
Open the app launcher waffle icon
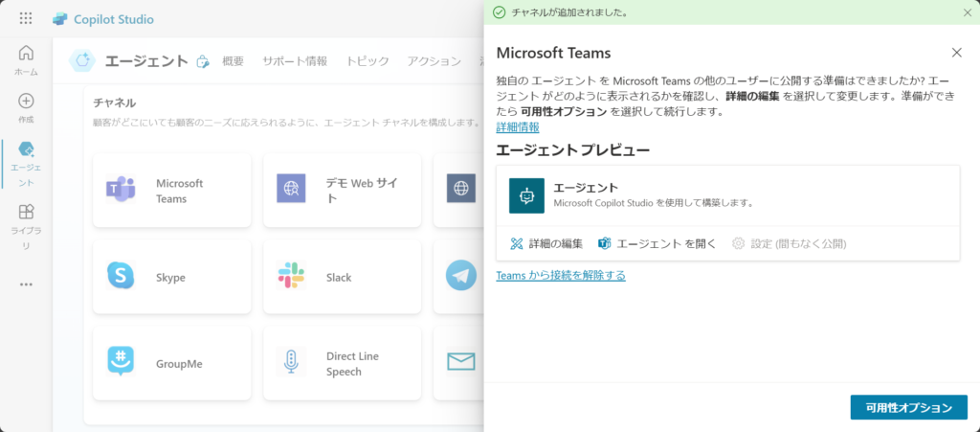(26, 19)
